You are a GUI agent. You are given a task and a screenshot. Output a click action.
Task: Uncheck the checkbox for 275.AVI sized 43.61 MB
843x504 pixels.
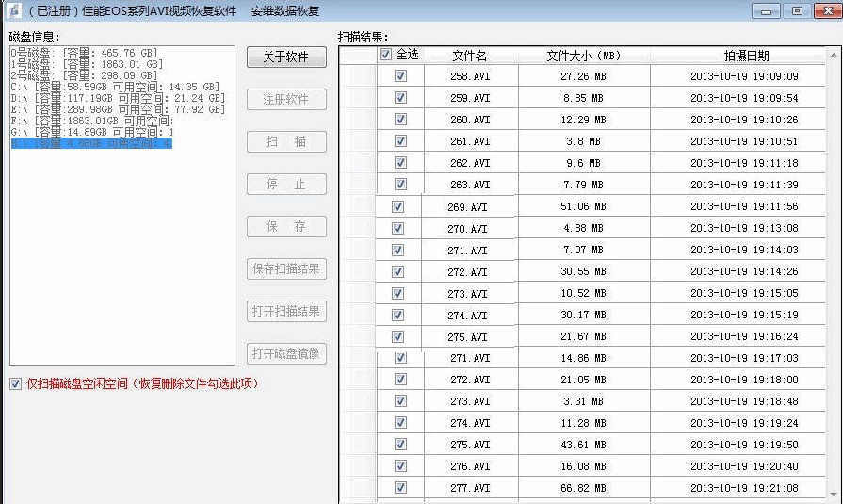[400, 445]
